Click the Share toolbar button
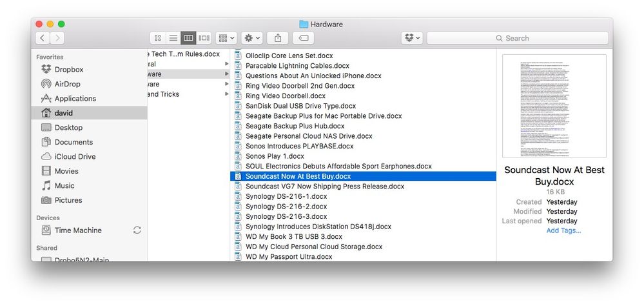The width and height of the screenshot is (644, 306). (x=278, y=38)
